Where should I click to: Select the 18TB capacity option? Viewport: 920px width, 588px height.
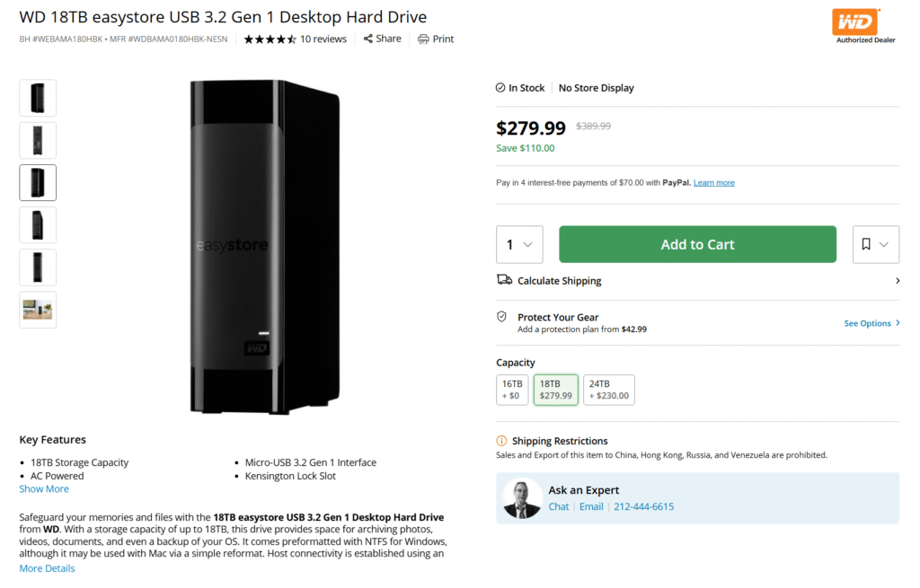(x=555, y=390)
